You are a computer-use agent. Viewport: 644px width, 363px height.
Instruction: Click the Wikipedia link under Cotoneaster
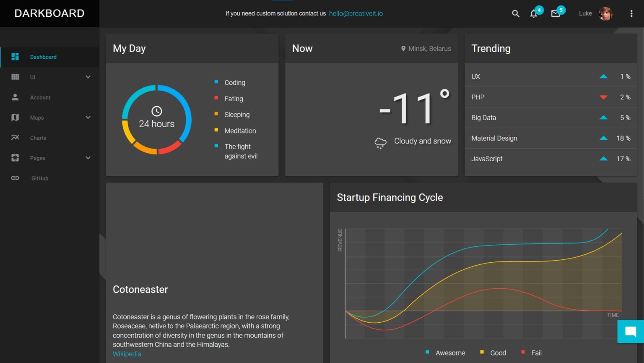pos(127,354)
